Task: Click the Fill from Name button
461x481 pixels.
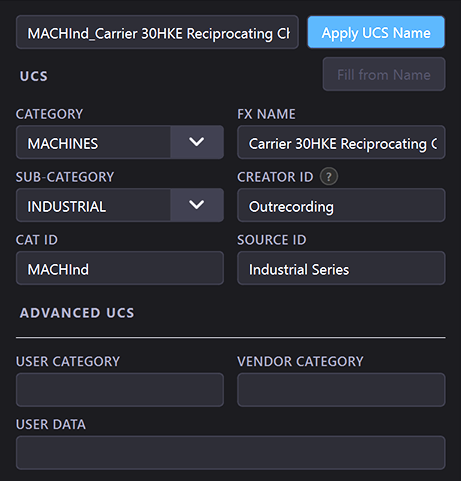Action: pos(384,74)
